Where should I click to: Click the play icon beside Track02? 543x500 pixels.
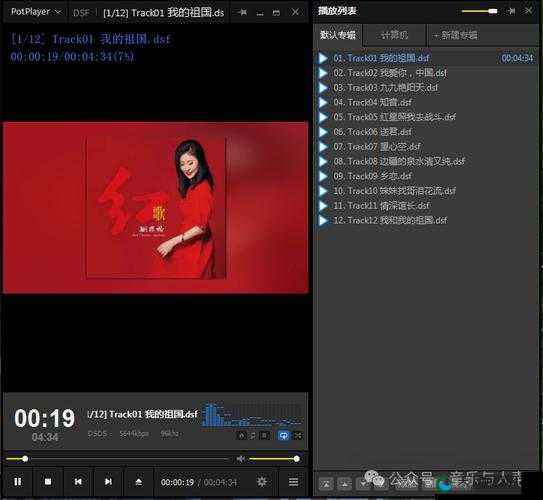[x=323, y=73]
